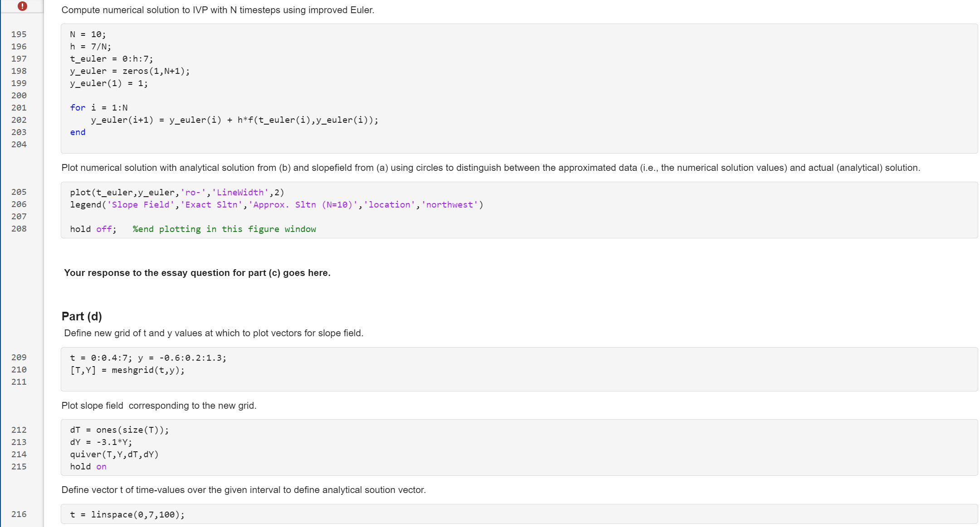Click 'quiver(T,Y,dT,dY)' code line
Screen dimensions: 980x527
114,454
